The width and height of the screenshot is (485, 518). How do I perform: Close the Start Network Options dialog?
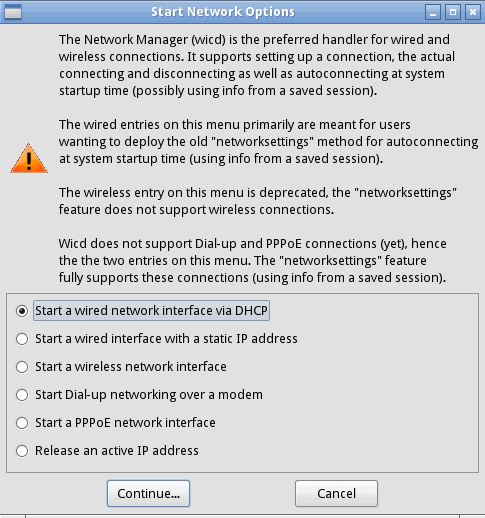coord(473,12)
